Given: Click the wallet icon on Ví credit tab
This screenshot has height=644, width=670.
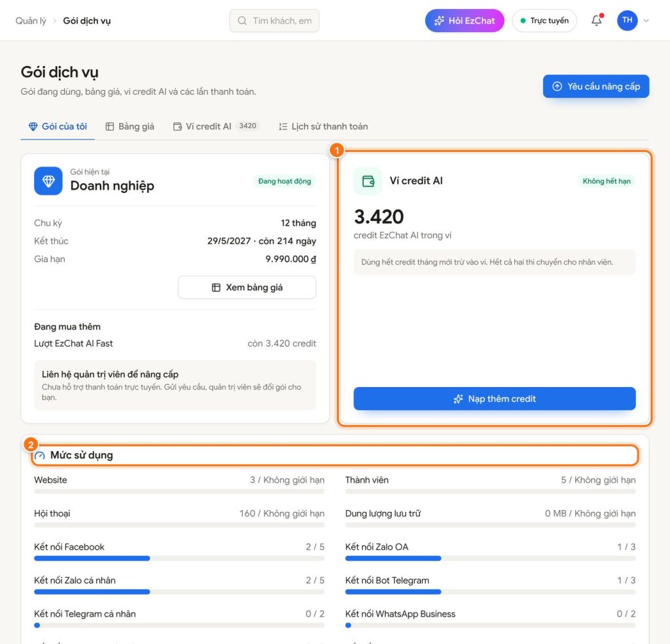Looking at the screenshot, I should point(177,126).
